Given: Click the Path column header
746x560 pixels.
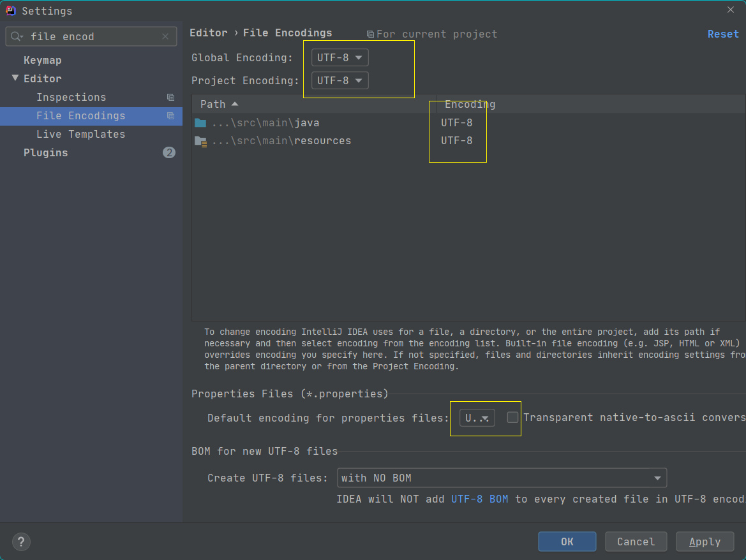Looking at the screenshot, I should click(x=313, y=104).
